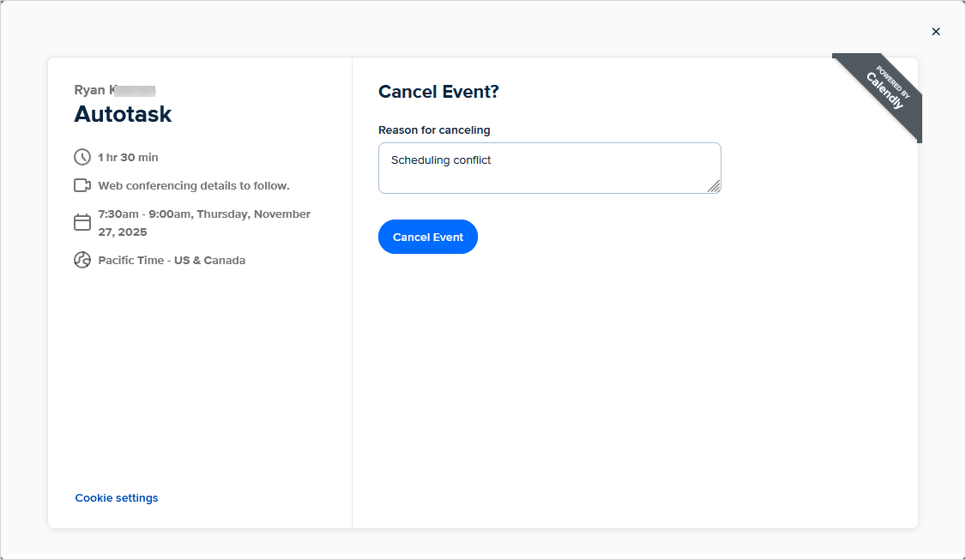Click the calendar date icon

pos(82,222)
